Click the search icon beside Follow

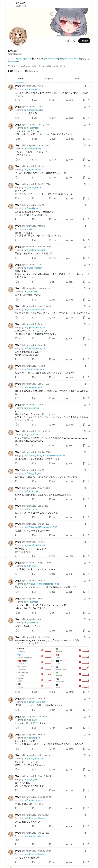[x=74, y=41]
